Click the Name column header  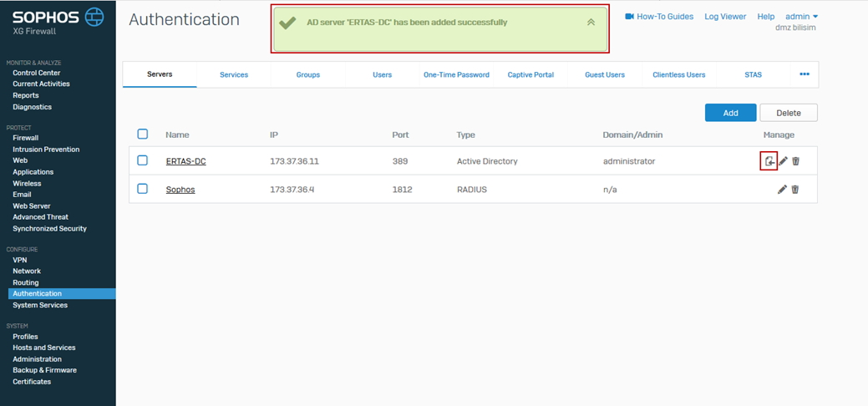(177, 134)
